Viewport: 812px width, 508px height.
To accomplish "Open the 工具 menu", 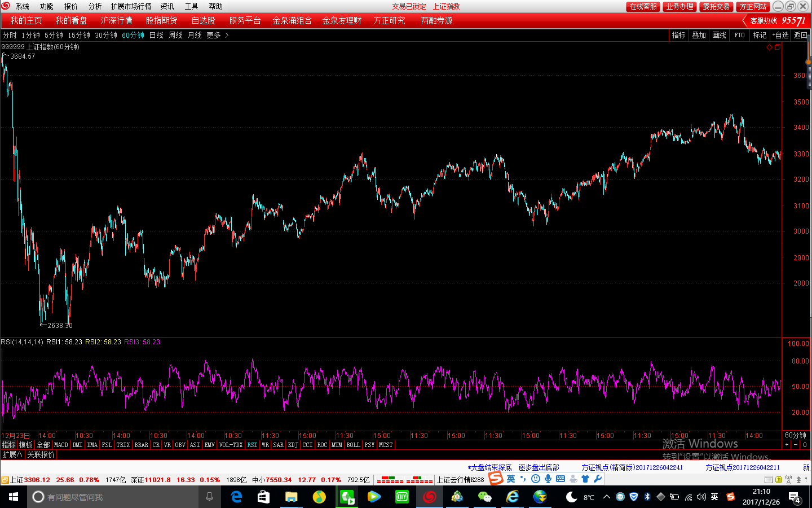I will pyautogui.click(x=191, y=6).
